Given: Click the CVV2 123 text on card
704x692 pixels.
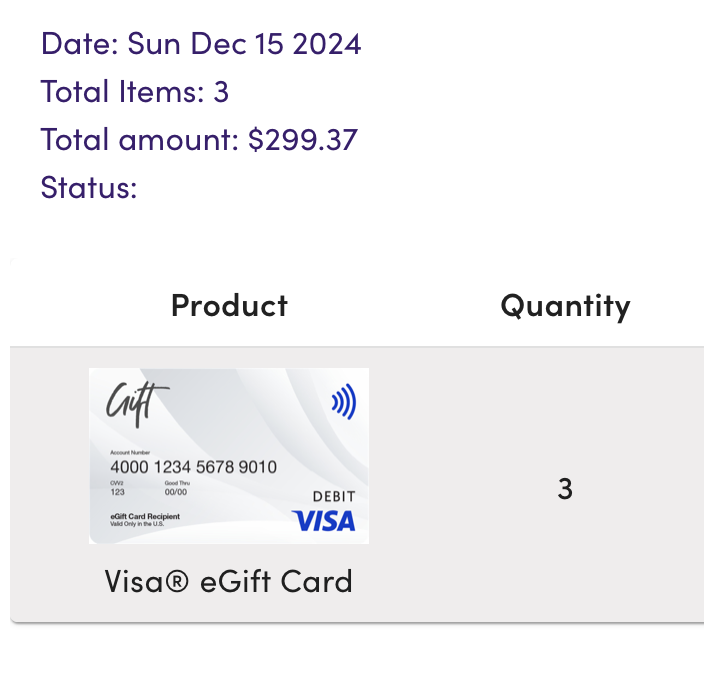Looking at the screenshot, I should 117,488.
